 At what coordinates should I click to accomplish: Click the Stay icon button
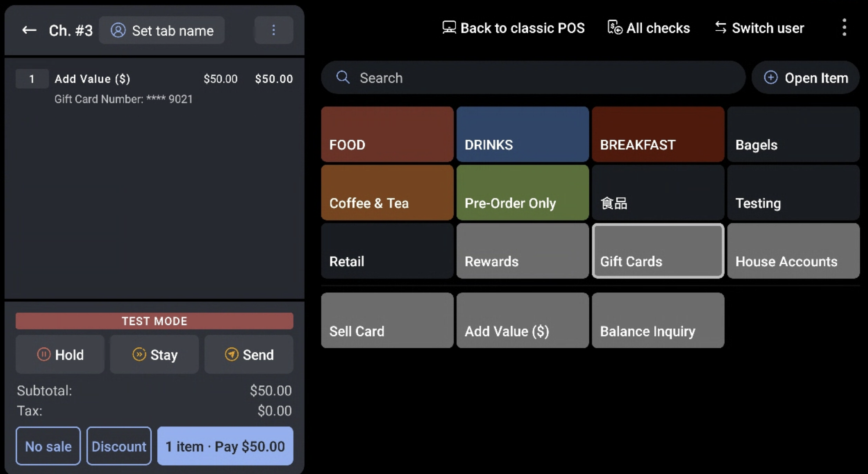coord(139,354)
